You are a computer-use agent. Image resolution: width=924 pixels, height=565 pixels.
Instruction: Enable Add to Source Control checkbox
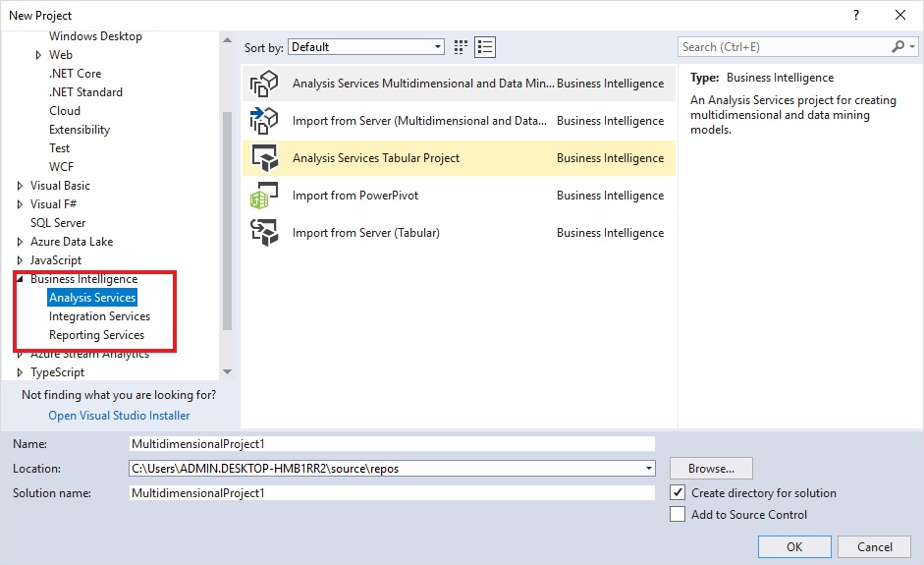pyautogui.click(x=678, y=514)
